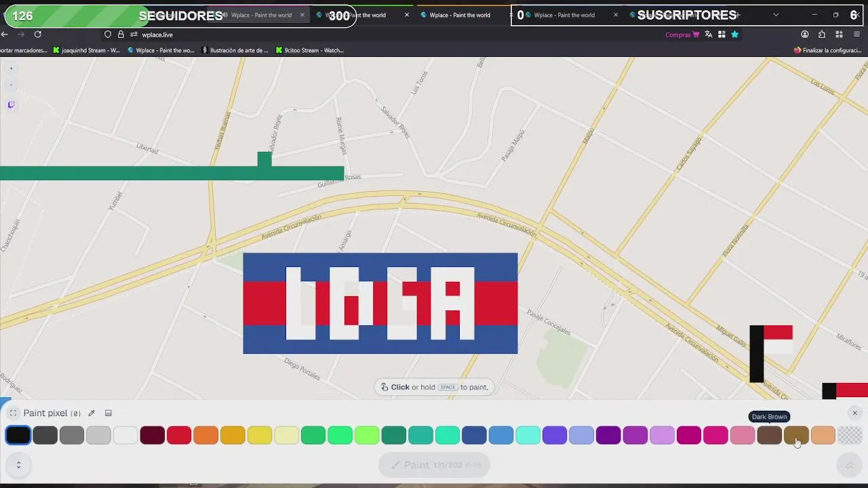Select the indigo color swatch
The image size is (868, 488).
pos(555,435)
